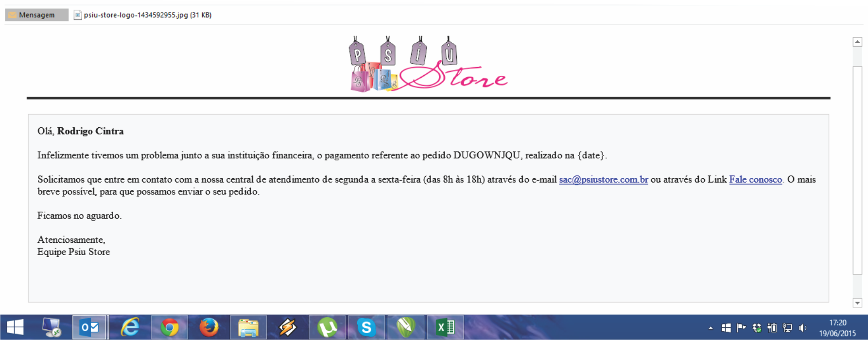Click the battery power tray icon

tap(772, 328)
